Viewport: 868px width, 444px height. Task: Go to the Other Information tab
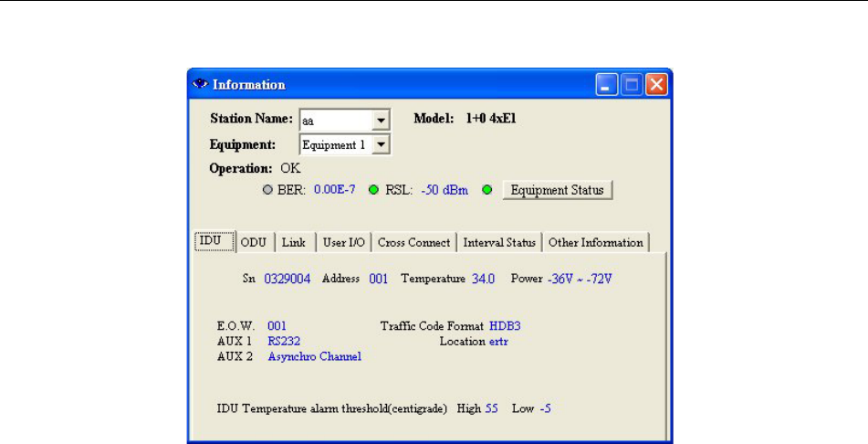click(596, 243)
